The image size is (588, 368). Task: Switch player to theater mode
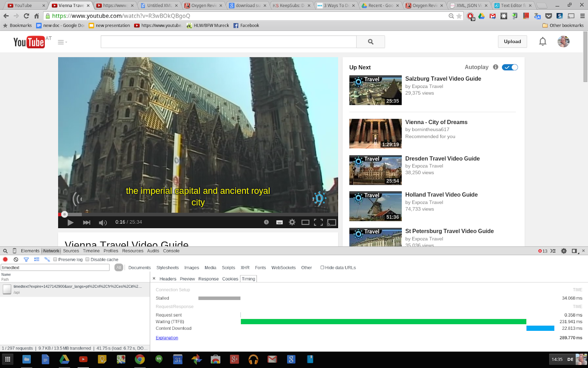click(305, 222)
